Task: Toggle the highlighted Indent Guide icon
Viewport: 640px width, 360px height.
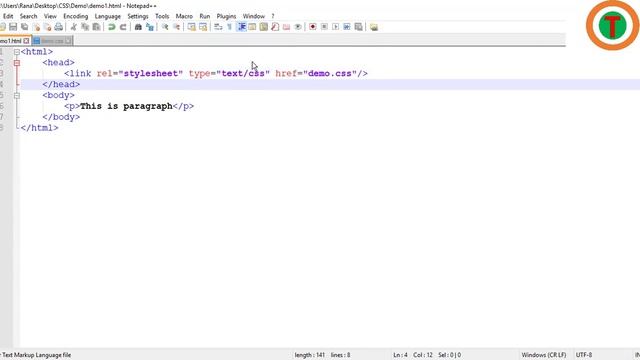Action: click(241, 27)
